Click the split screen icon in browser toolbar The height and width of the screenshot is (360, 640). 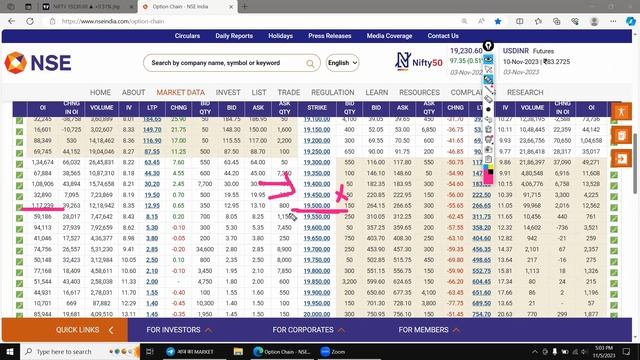coord(520,21)
